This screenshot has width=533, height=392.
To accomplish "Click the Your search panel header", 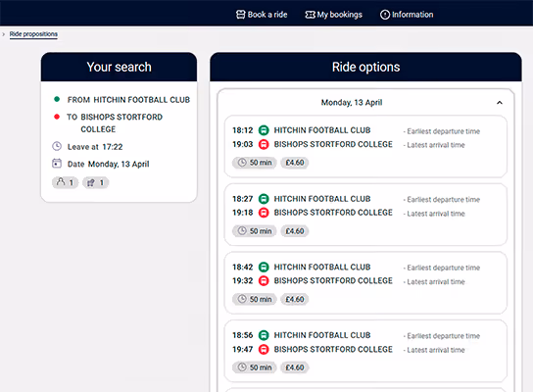I will pyautogui.click(x=119, y=67).
